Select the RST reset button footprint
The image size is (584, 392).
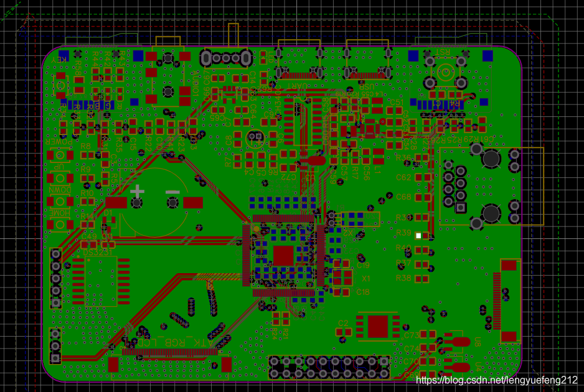445,72
